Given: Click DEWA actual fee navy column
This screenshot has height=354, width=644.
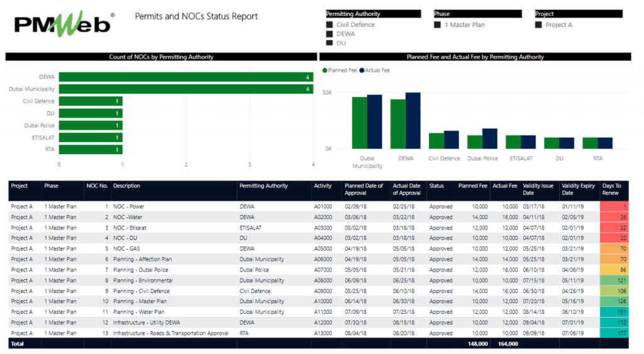Looking at the screenshot, I should (x=413, y=121).
